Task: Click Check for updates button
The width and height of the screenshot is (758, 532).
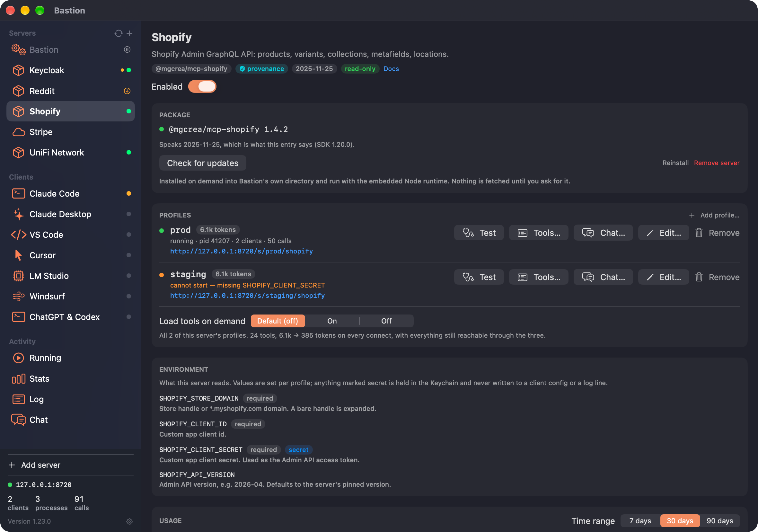Action: click(202, 163)
